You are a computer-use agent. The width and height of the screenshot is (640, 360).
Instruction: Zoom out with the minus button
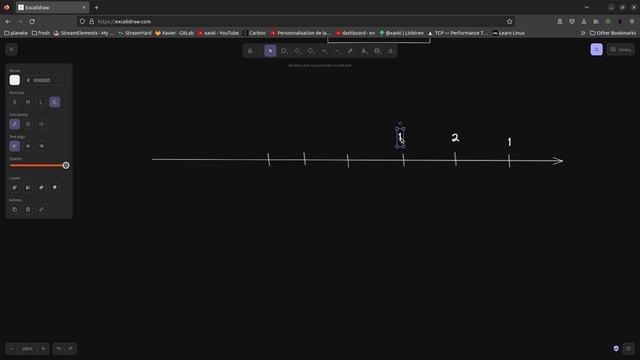(x=11, y=349)
